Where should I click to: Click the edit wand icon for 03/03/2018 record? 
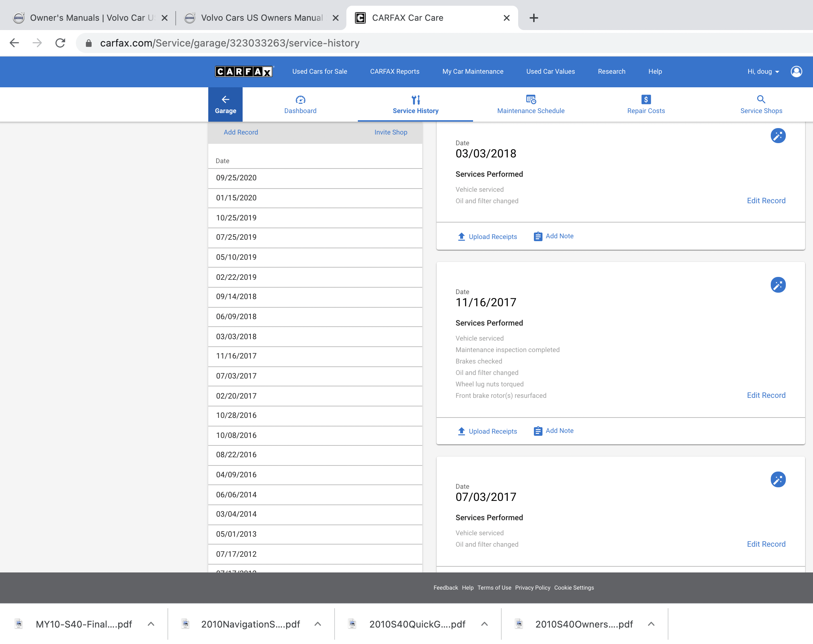778,136
